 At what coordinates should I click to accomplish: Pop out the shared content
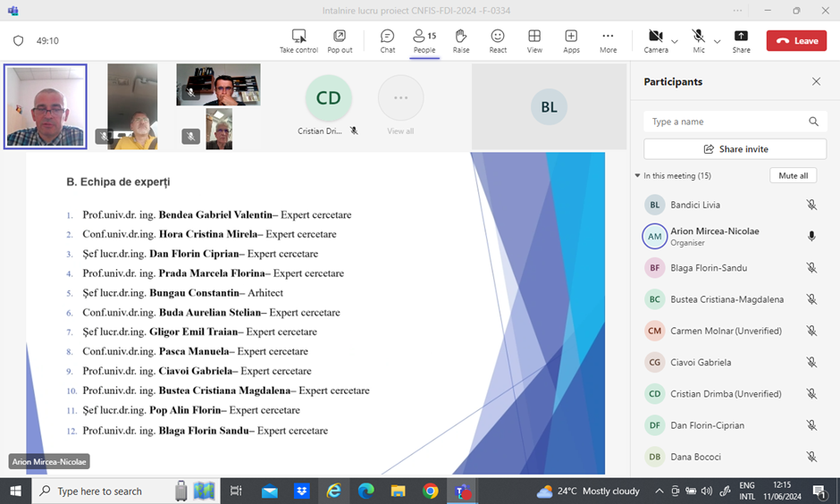pyautogui.click(x=340, y=37)
